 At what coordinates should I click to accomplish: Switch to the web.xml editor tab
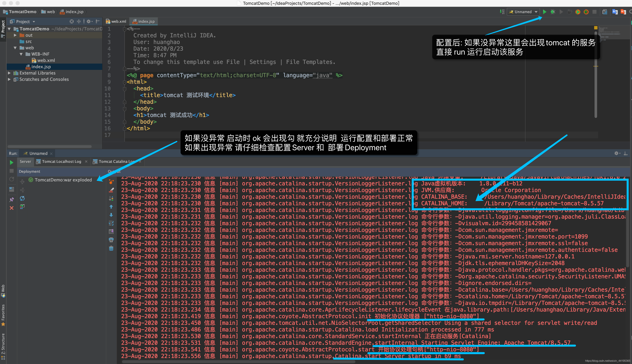(x=116, y=22)
